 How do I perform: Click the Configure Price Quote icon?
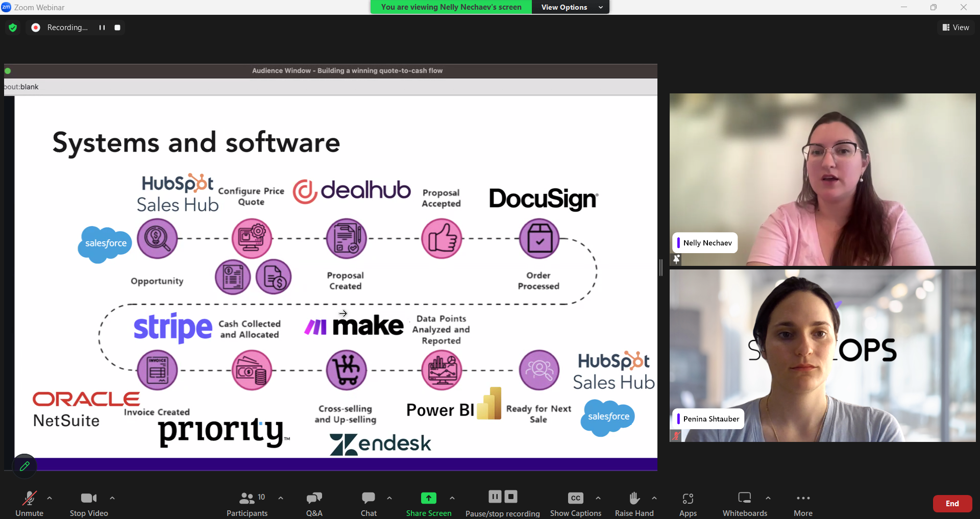[x=252, y=238]
